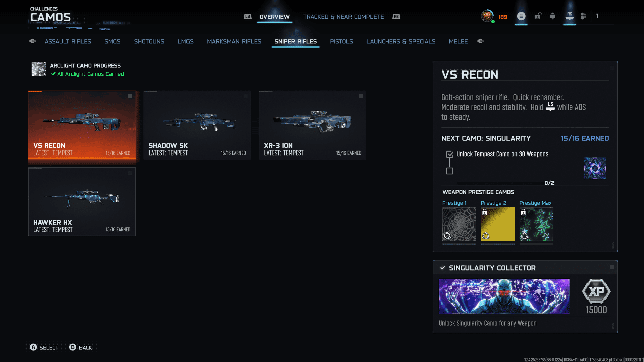Open the Launchers & Specials category
The width and height of the screenshot is (644, 362).
[x=400, y=41]
